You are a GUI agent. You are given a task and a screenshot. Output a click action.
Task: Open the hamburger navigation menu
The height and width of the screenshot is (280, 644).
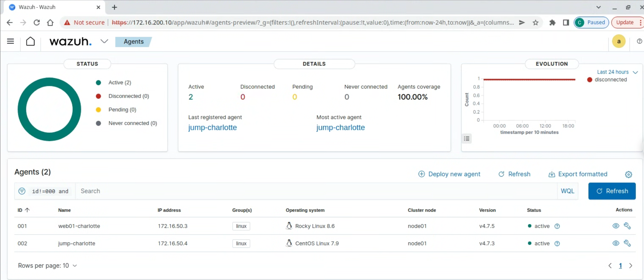[10, 41]
